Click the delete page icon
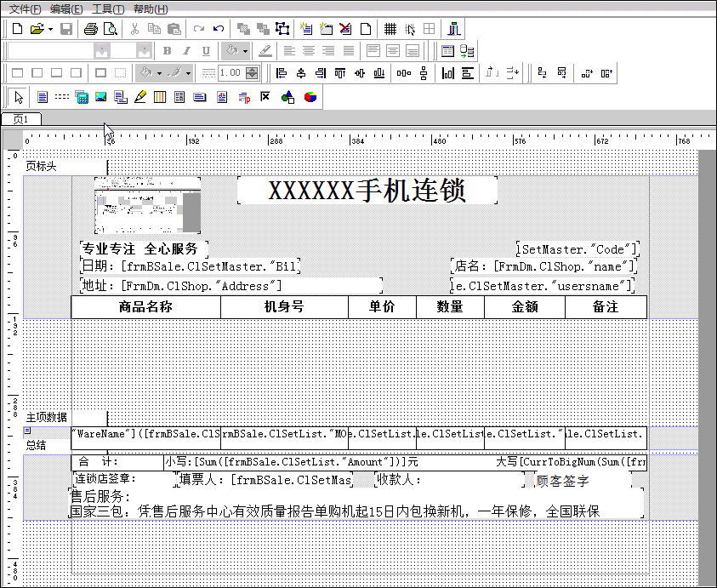 [345, 29]
